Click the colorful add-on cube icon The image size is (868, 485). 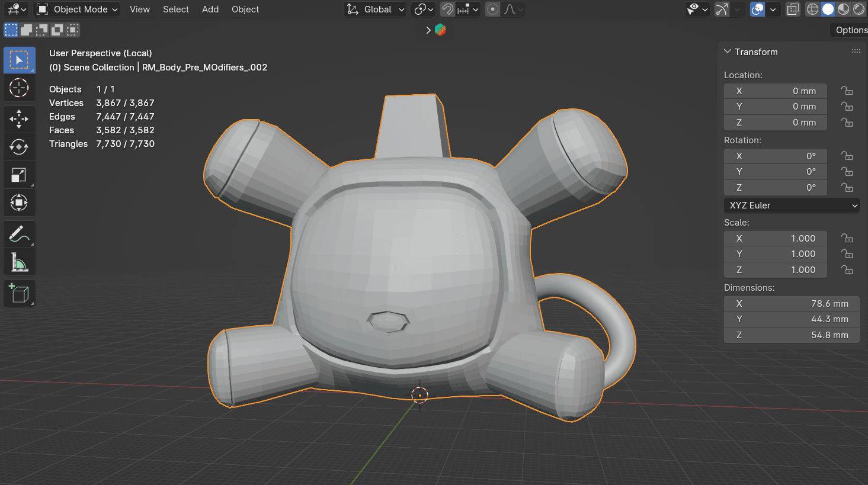[x=440, y=30]
